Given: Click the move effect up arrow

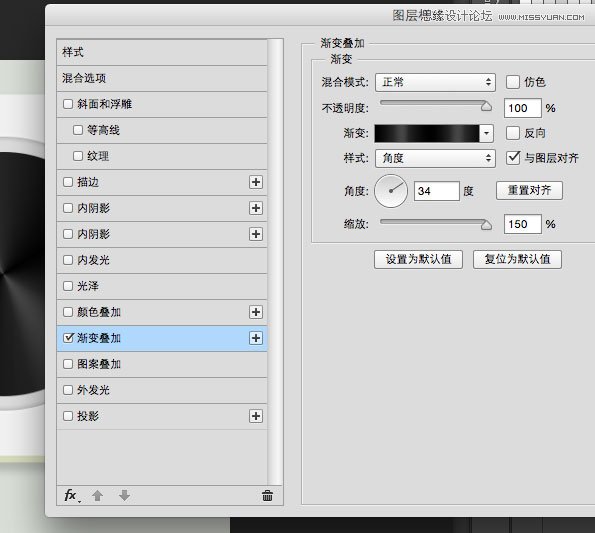Looking at the screenshot, I should pyautogui.click(x=98, y=495).
